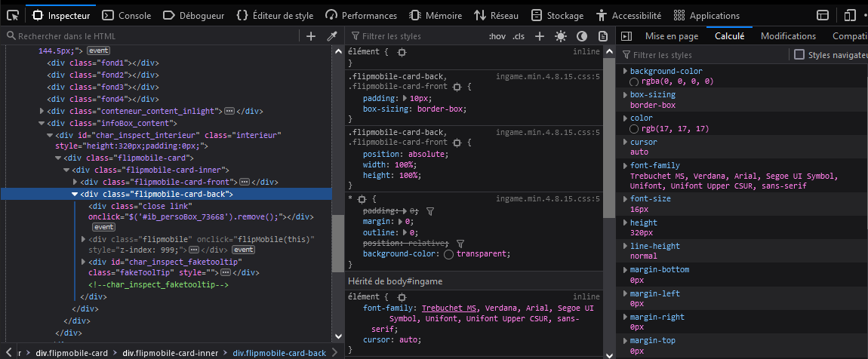Toggle the .cls classes panel

pyautogui.click(x=519, y=36)
